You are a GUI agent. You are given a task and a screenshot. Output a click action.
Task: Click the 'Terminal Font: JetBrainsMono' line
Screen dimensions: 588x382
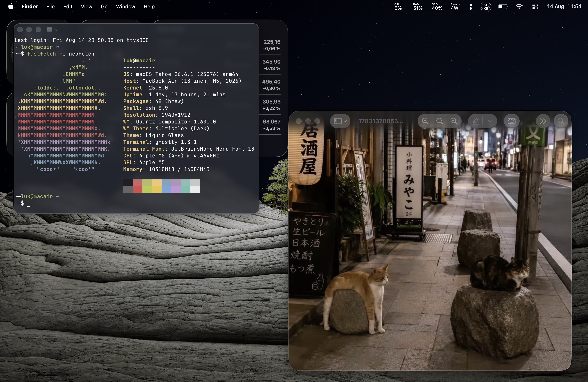point(189,149)
